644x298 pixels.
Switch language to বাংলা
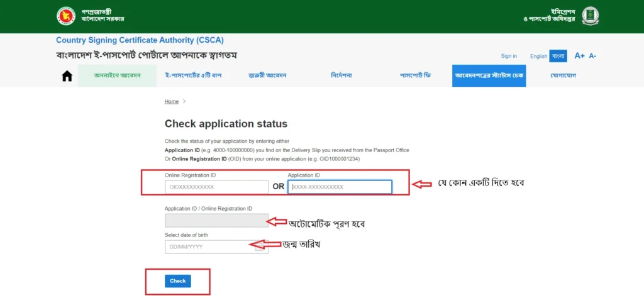coord(558,56)
